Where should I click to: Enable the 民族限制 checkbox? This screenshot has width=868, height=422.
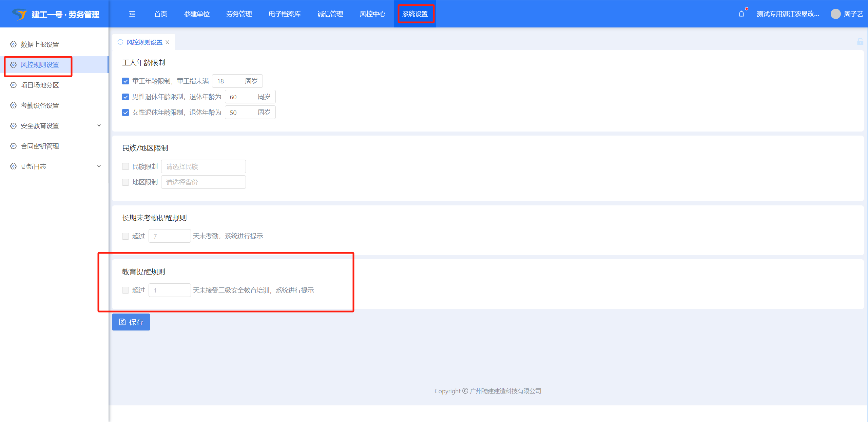coord(126,166)
